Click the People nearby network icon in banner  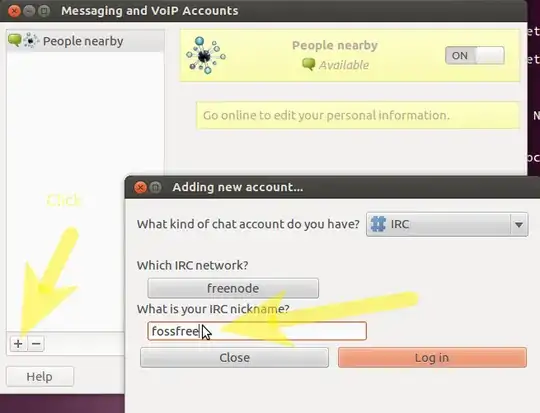tap(206, 55)
